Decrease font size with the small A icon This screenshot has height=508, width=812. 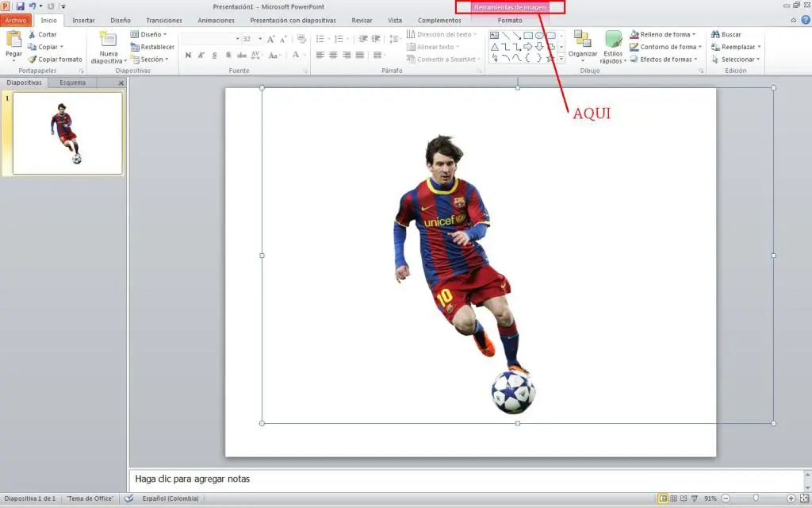coord(283,39)
